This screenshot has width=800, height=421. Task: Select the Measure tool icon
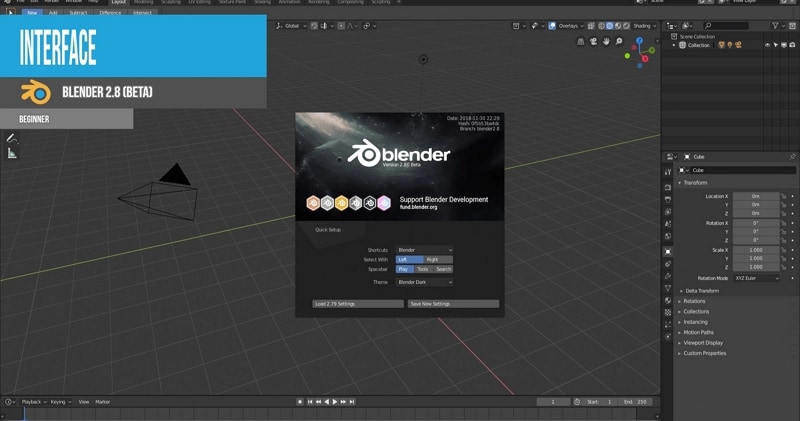coord(12,153)
